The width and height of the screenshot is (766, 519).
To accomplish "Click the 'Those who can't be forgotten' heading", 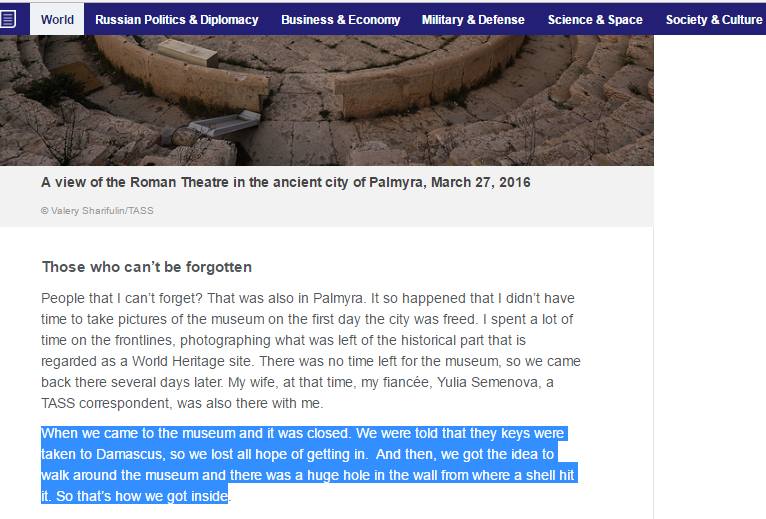I will (147, 267).
